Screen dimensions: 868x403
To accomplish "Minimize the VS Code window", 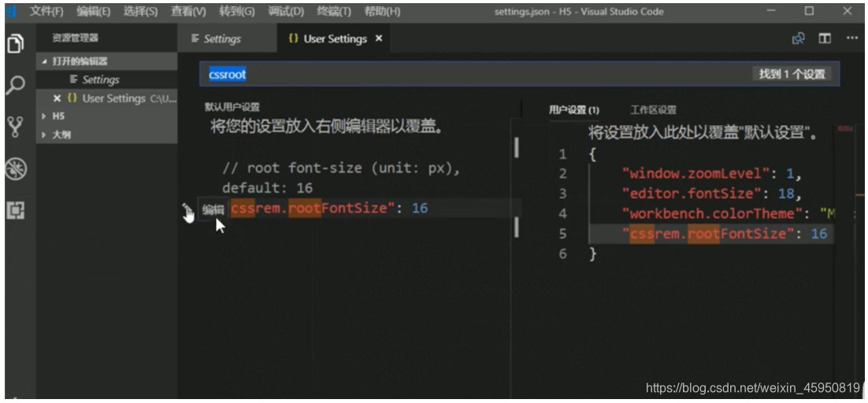I will click(x=771, y=11).
